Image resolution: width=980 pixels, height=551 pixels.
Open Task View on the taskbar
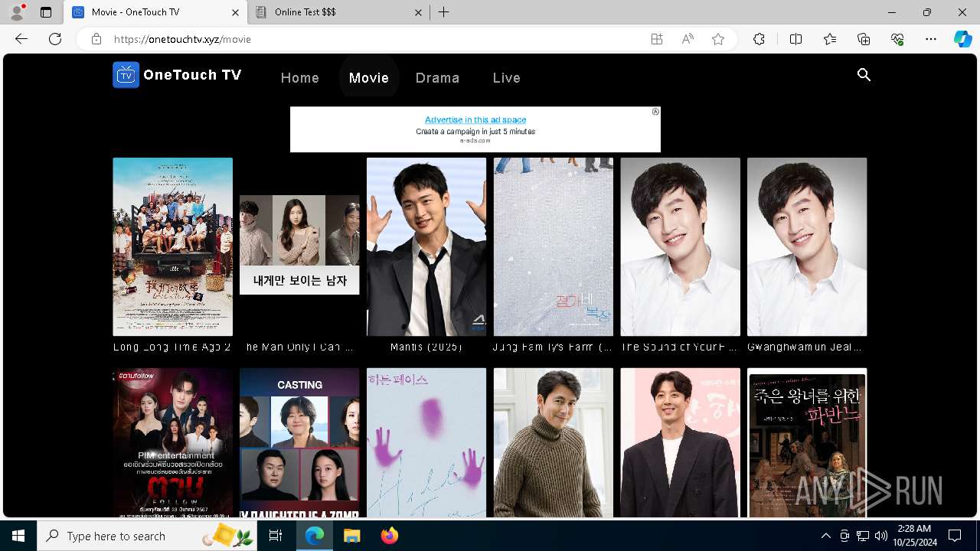pos(276,536)
